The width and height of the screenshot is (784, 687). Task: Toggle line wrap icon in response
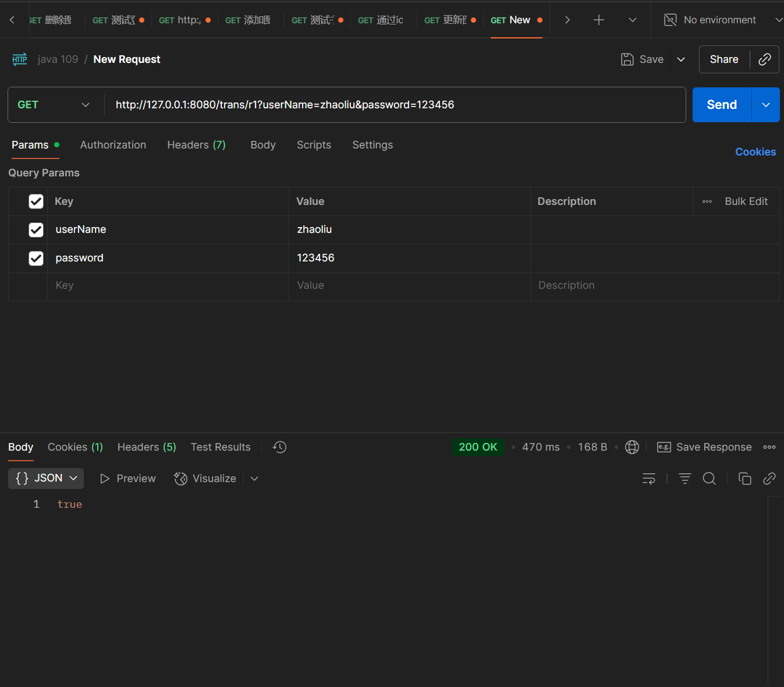(x=649, y=479)
